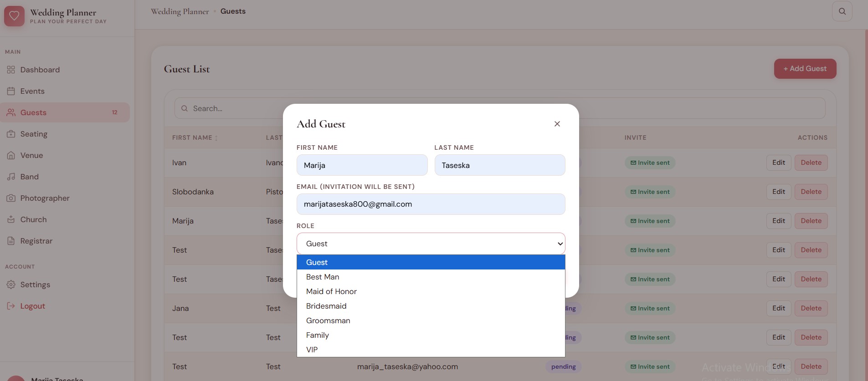The image size is (868, 381).
Task: Delete the guest Ivan row
Action: pyautogui.click(x=811, y=163)
